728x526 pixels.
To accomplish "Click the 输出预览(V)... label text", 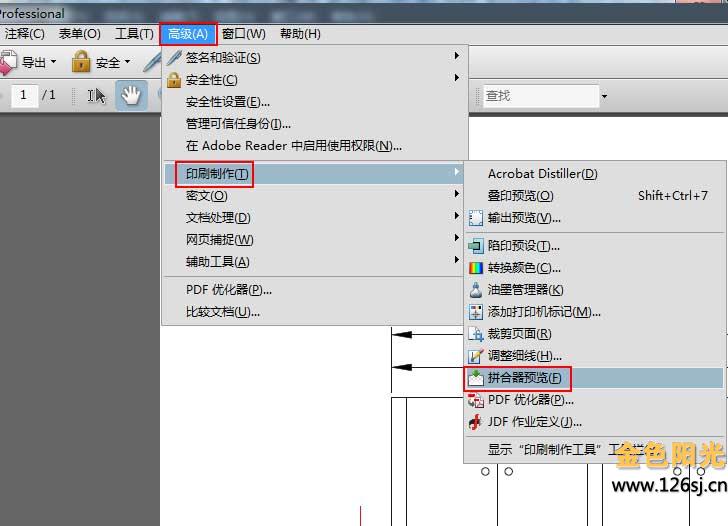I will click(524, 218).
